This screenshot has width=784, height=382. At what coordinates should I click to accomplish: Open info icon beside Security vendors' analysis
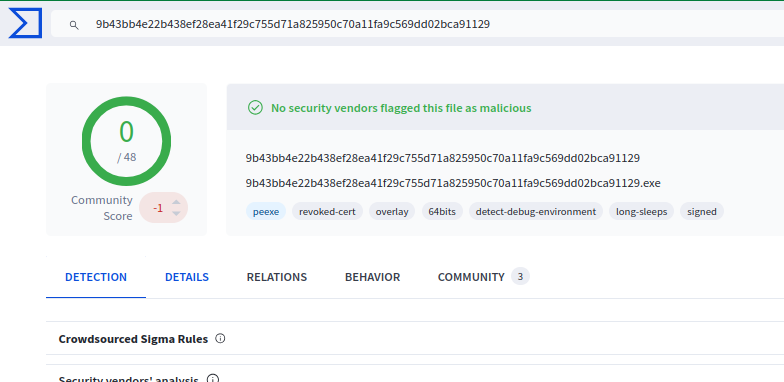[x=213, y=378]
